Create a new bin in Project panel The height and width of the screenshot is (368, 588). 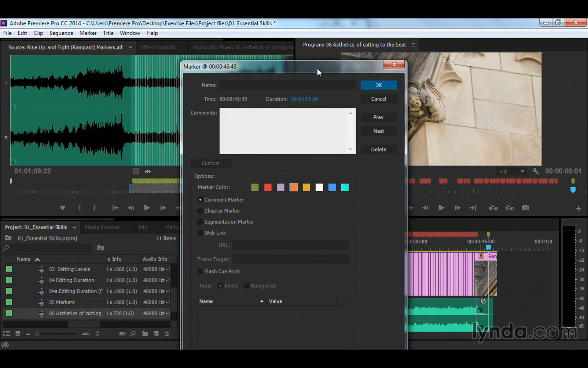[x=145, y=334]
